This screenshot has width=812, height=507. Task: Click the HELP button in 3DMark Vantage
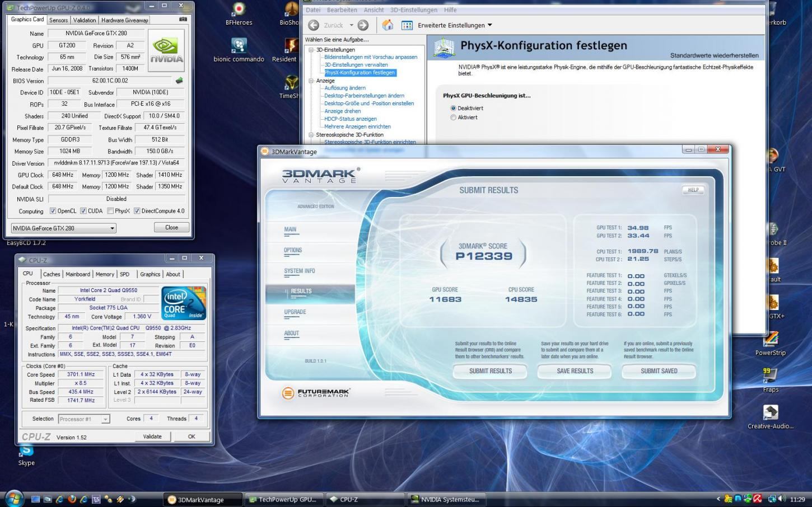(693, 190)
